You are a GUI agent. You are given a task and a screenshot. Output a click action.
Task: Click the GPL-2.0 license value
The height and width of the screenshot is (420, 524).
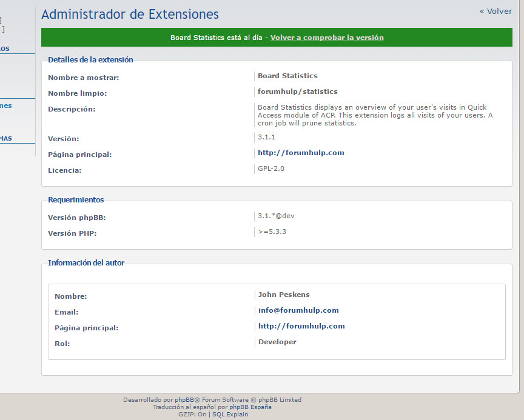pos(271,168)
